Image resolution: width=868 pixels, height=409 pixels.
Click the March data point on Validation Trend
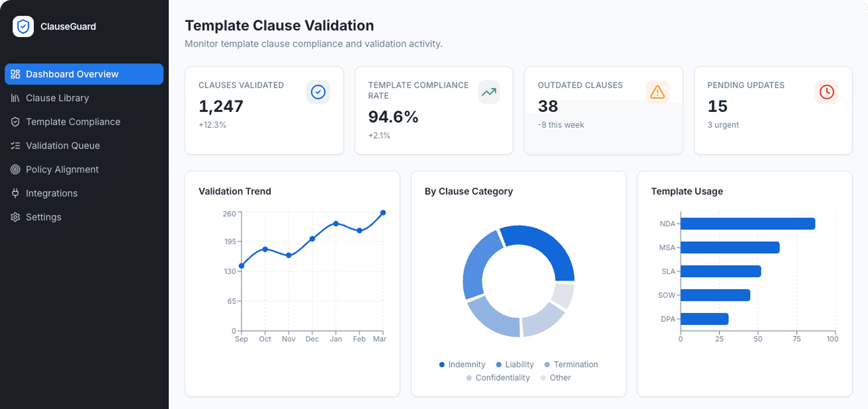pyautogui.click(x=383, y=213)
